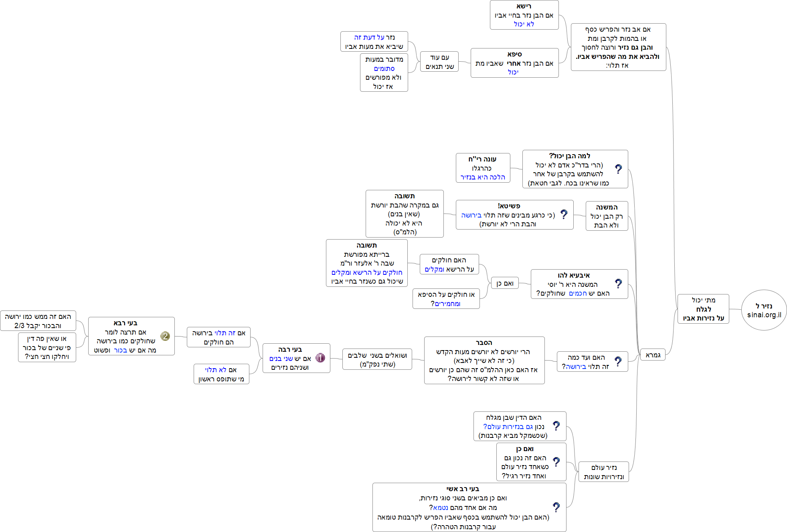
Task: Select the הסבר explanation node
Action: 484,360
